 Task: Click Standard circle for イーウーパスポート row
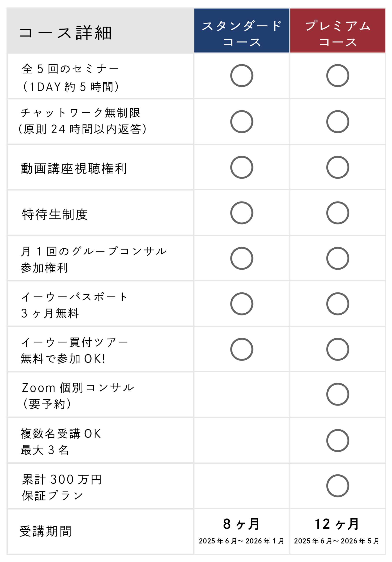pyautogui.click(x=241, y=304)
